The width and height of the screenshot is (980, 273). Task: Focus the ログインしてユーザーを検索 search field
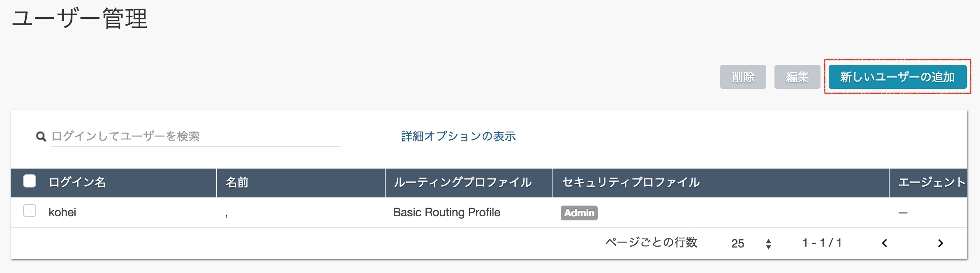(195, 136)
